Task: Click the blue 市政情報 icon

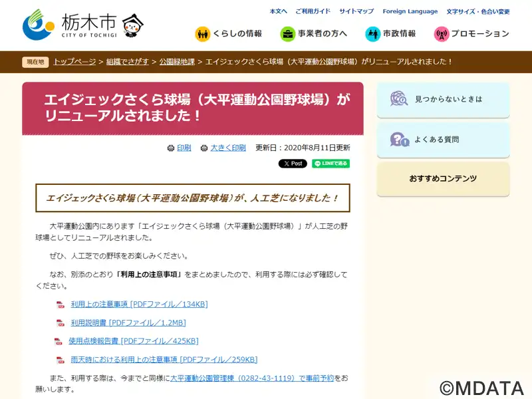Action: pos(373,35)
